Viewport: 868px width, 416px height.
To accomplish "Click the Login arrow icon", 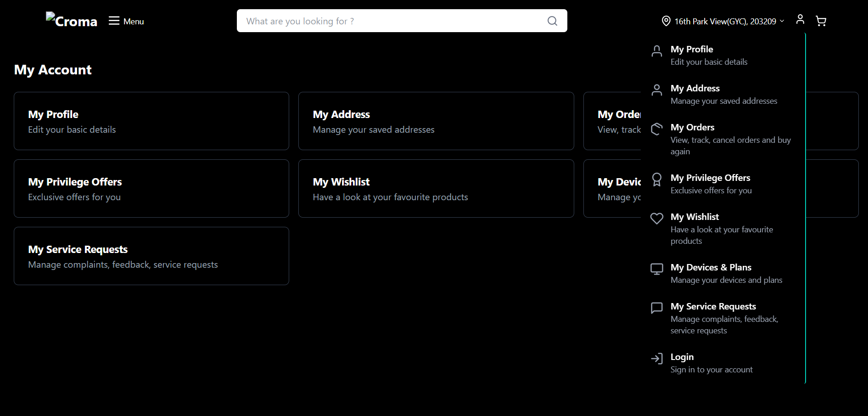I will [657, 359].
